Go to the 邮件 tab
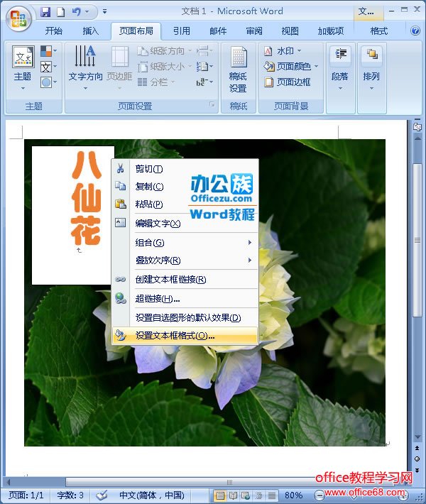Image resolution: width=426 pixels, height=504 pixels. pyautogui.click(x=218, y=31)
